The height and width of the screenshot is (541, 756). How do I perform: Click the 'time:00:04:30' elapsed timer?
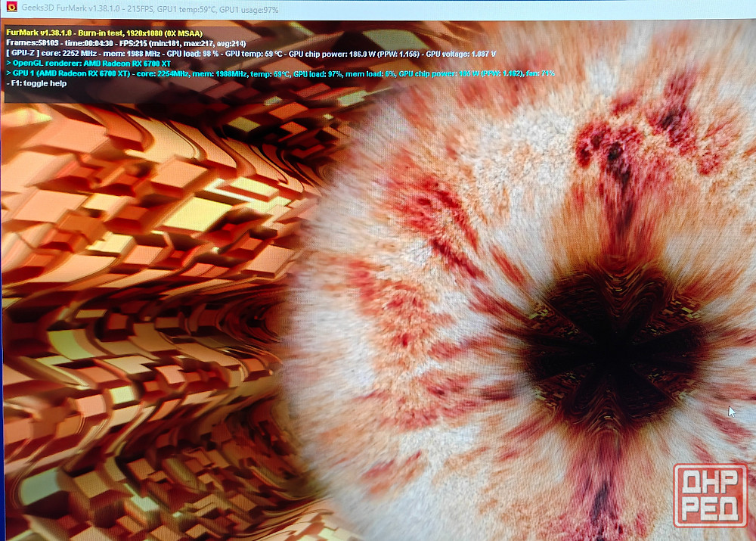pos(87,44)
